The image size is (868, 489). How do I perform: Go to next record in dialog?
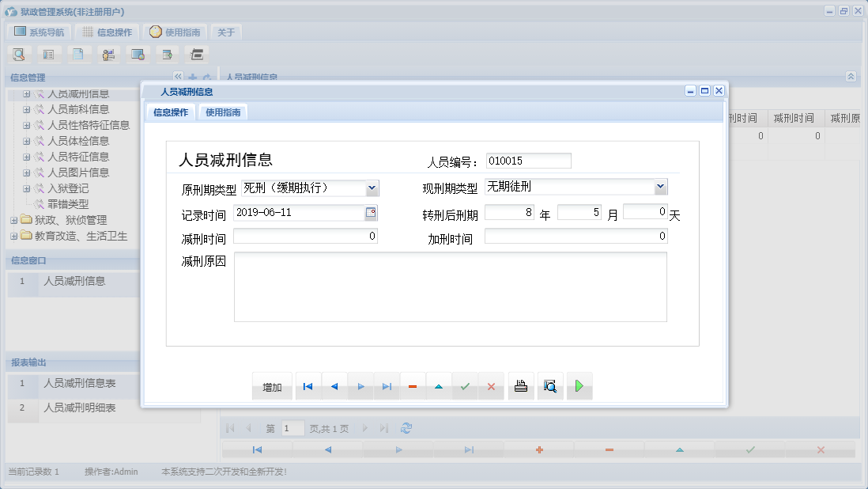[x=361, y=387]
